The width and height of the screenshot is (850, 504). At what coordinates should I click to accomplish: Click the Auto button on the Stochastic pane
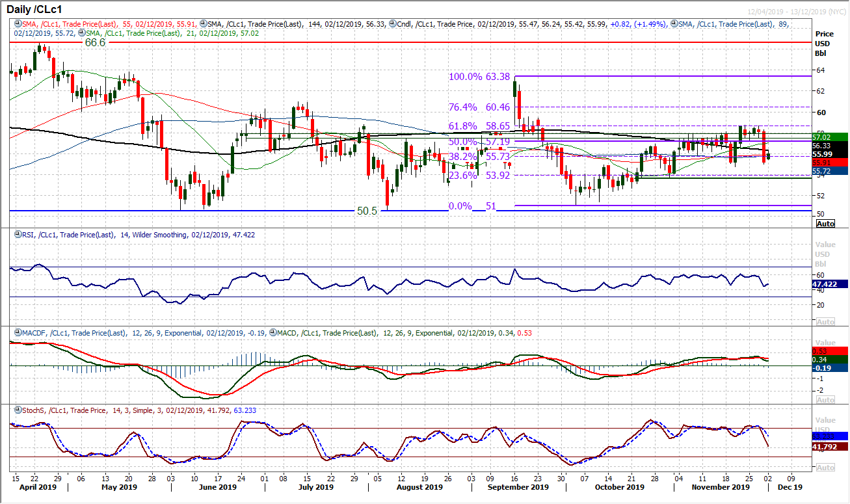pyautogui.click(x=825, y=467)
